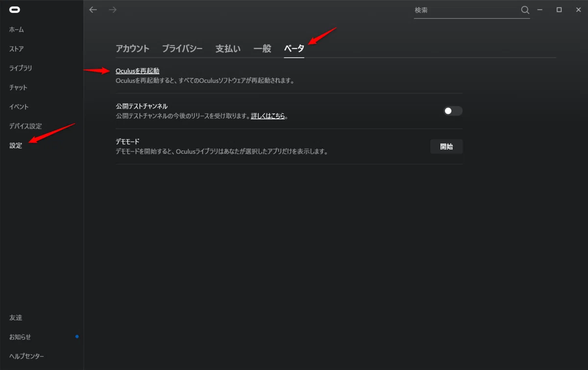Toggle the 公開テストチャンネル switch
The width and height of the screenshot is (588, 370).
pos(453,111)
